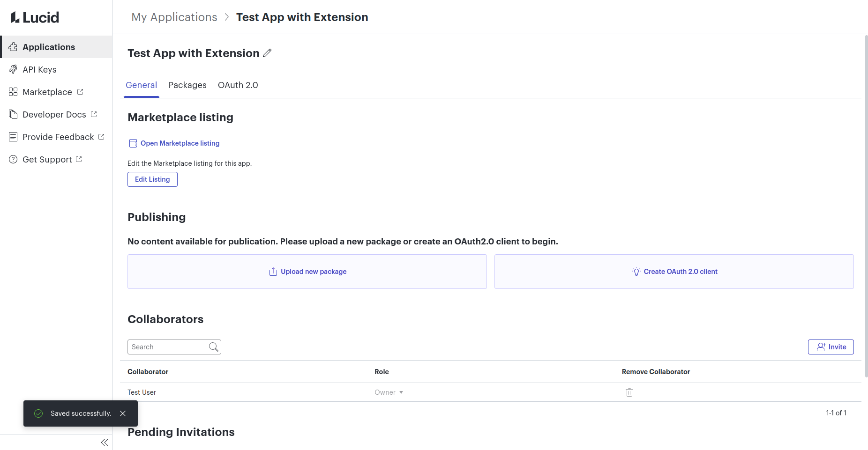This screenshot has width=868, height=450.
Task: Open Provide Feedback in the sidebar
Action: pos(56,137)
